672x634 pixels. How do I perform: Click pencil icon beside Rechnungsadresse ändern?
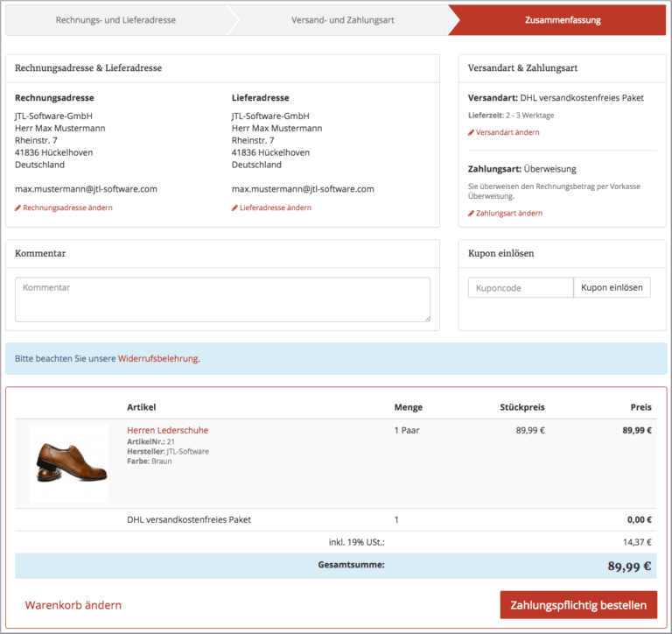pos(18,208)
